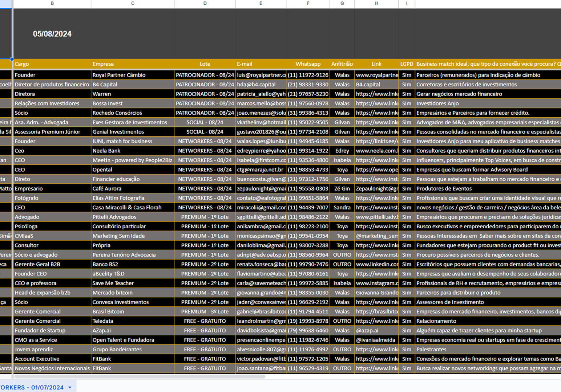Click the Business match ideal header cell
The image size is (561, 392).
point(488,64)
